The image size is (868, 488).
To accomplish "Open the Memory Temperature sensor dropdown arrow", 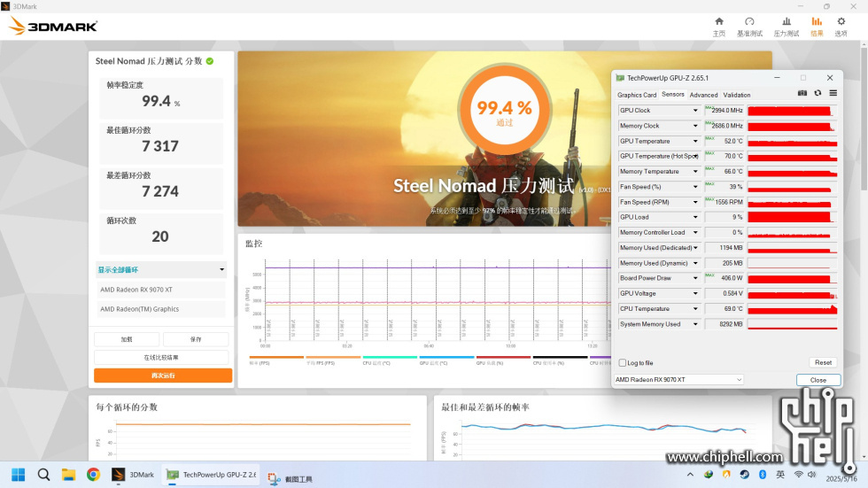I will click(695, 172).
